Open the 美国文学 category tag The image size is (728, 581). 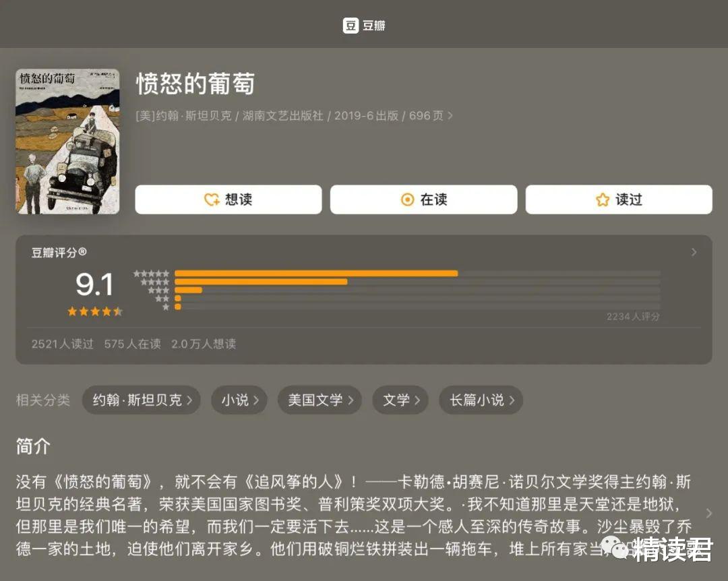click(320, 400)
